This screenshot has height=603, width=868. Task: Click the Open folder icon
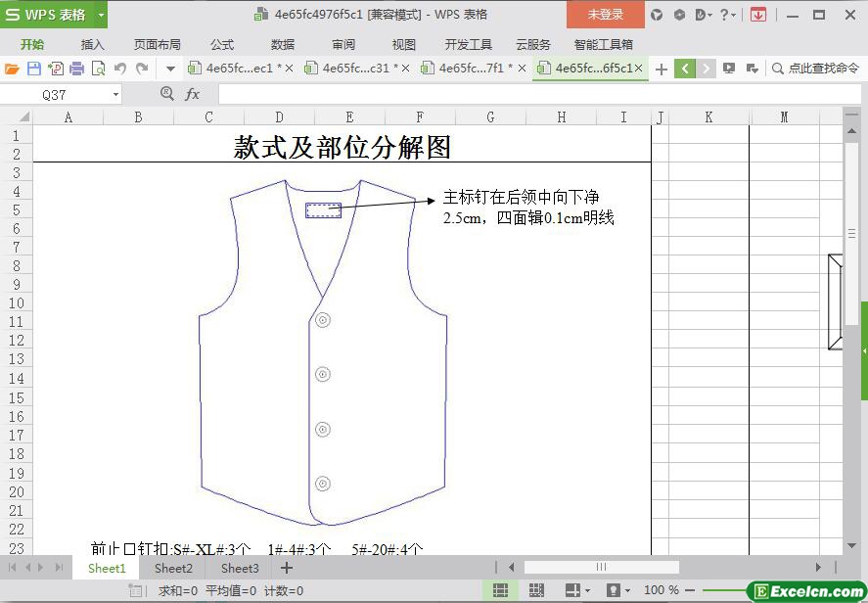click(12, 69)
